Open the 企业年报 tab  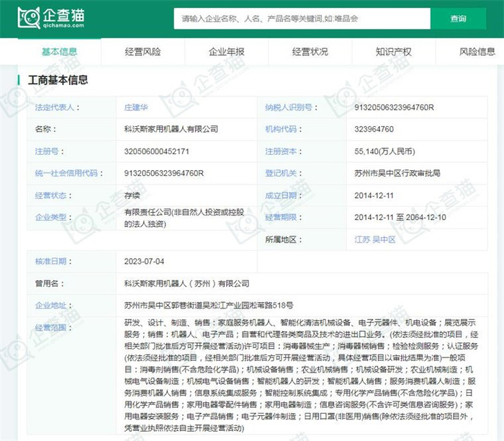coord(227,52)
